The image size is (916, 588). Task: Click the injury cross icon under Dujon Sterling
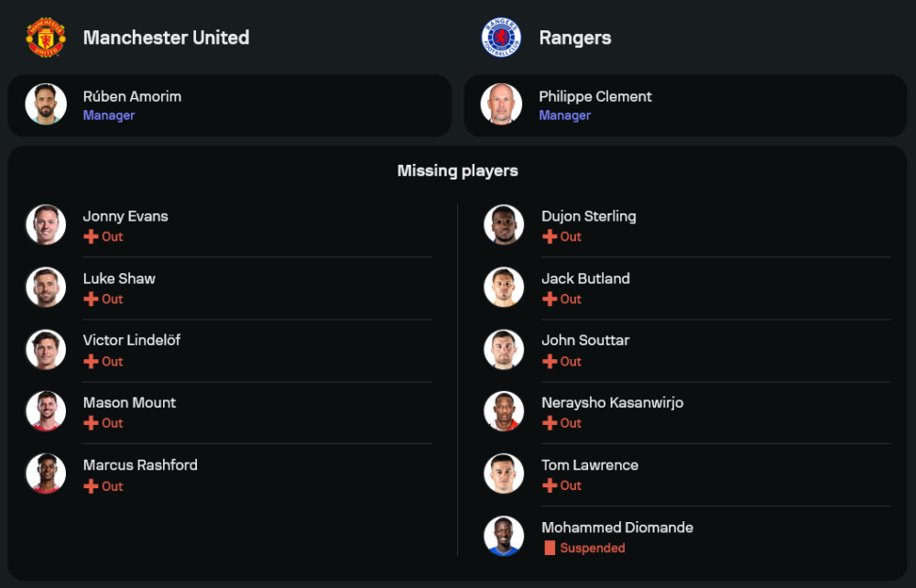(550, 236)
